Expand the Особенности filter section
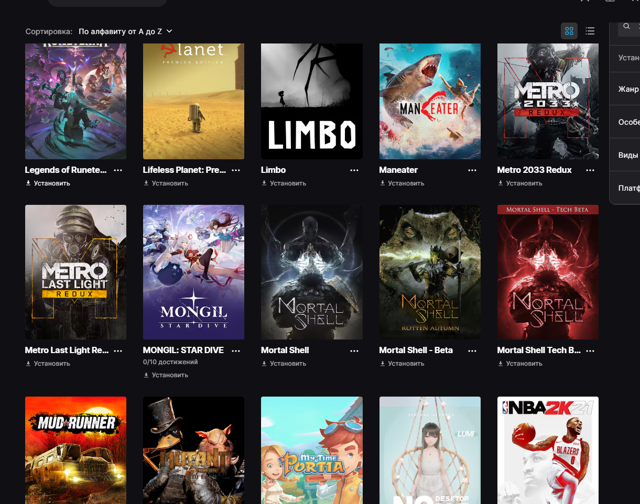The image size is (640, 504). [x=625, y=122]
